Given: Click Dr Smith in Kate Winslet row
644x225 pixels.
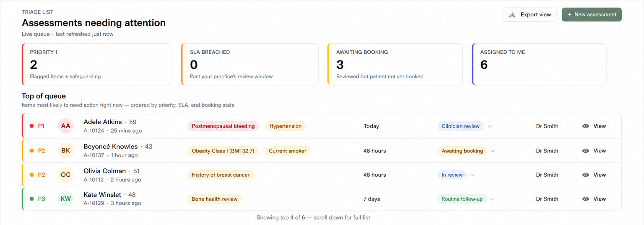Looking at the screenshot, I should tap(547, 199).
